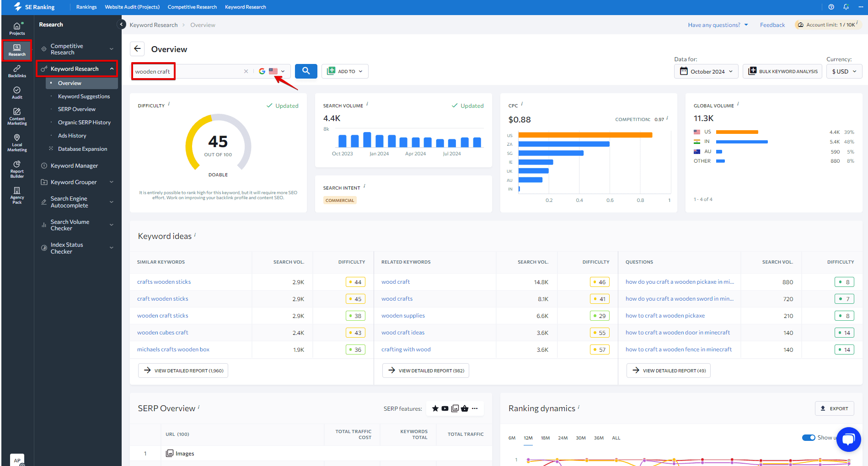This screenshot has height=466, width=868.
Task: Open the top bar more options ellipsis
Action: click(861, 7)
